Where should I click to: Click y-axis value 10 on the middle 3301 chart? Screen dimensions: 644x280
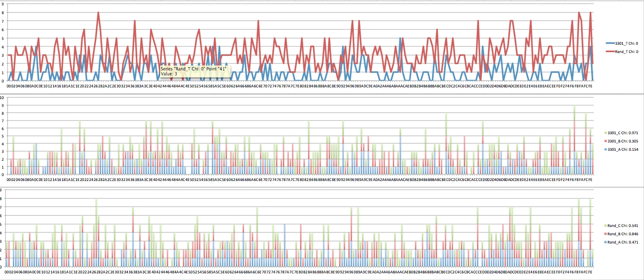coord(2,98)
